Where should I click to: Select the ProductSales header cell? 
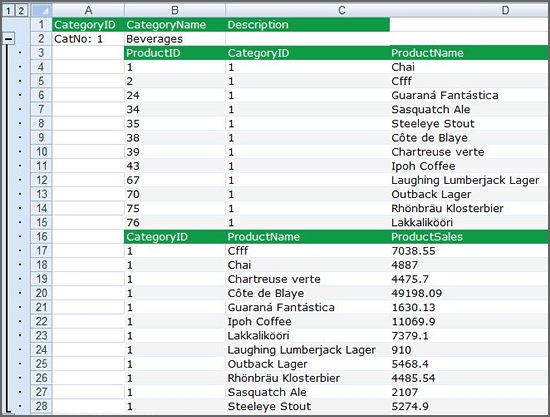469,237
